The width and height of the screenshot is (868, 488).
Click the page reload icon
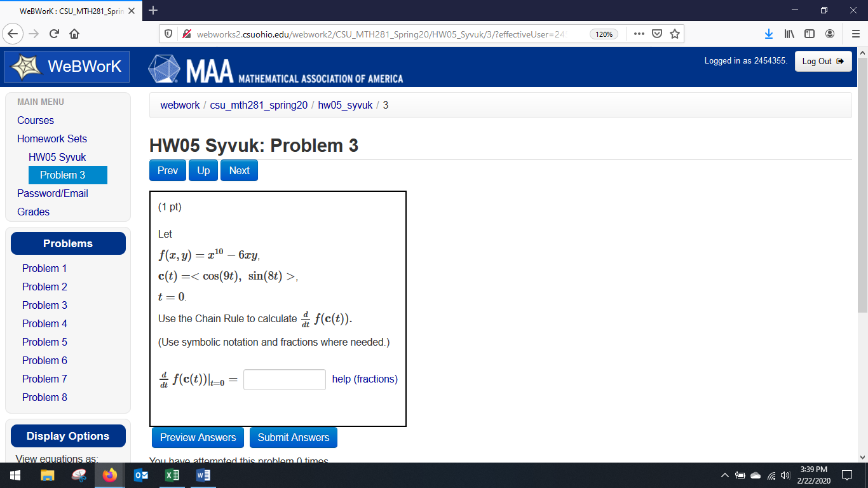pos(53,34)
